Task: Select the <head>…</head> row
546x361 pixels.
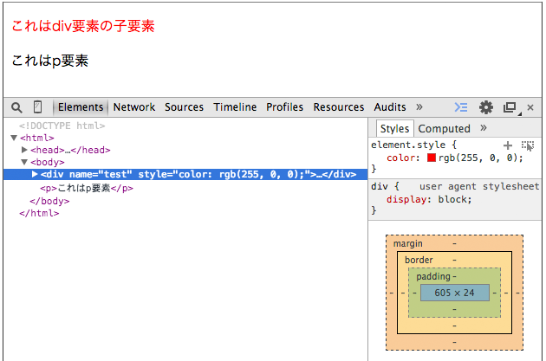Action: point(70,150)
